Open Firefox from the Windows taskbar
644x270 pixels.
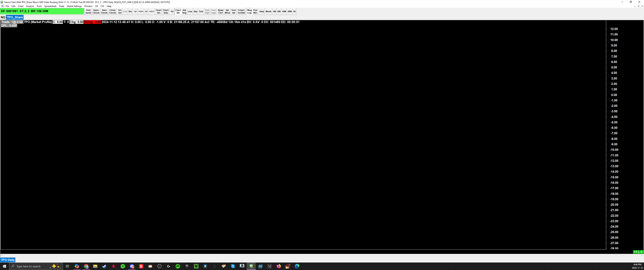[x=279, y=266]
